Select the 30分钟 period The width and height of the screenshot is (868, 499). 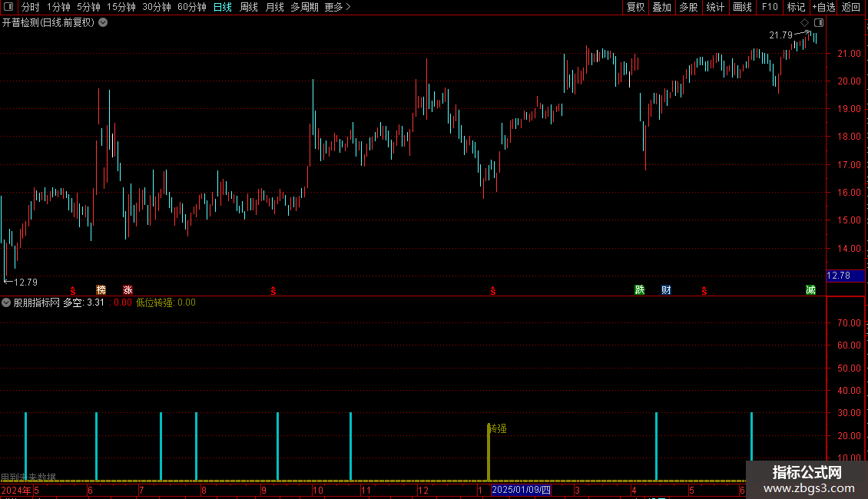point(156,7)
